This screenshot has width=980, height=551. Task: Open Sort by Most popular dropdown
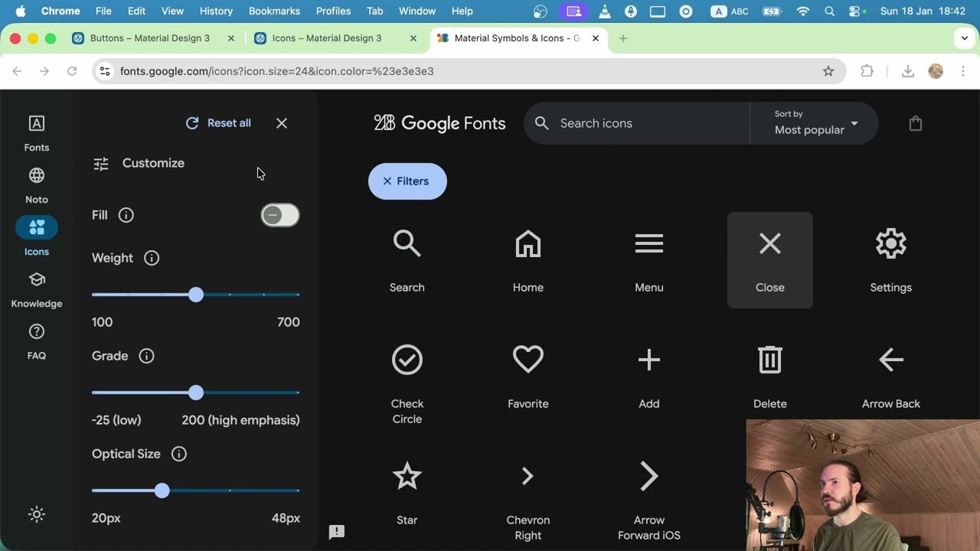(x=815, y=123)
